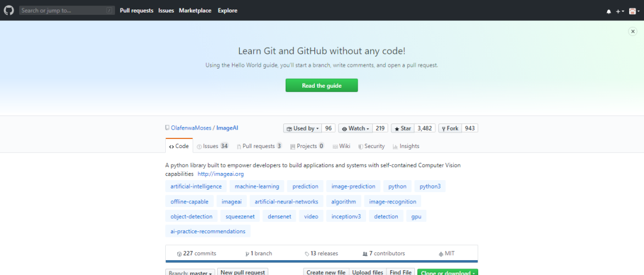
Task: Switch to the Issues tab
Action: click(x=212, y=146)
